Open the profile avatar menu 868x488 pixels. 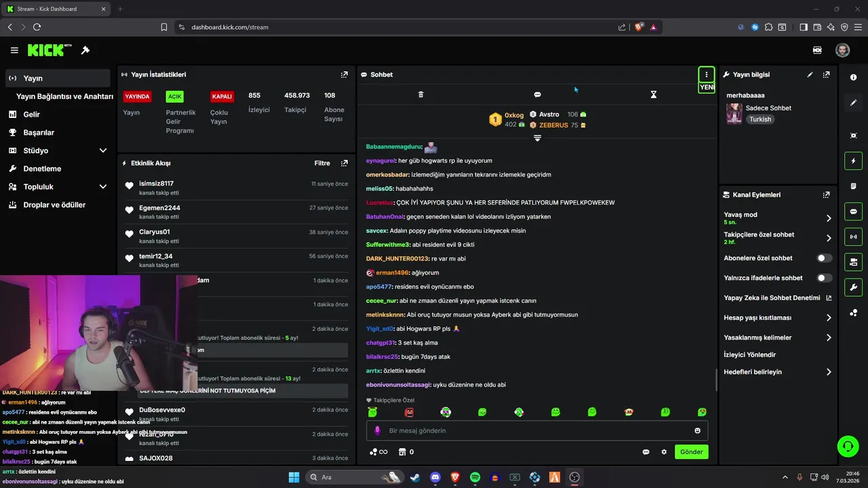click(x=842, y=50)
